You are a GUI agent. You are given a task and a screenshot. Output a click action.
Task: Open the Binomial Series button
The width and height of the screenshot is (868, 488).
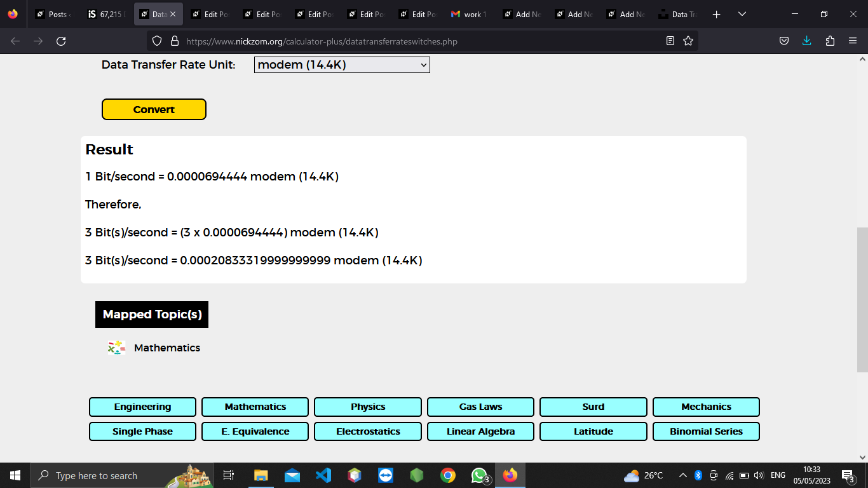coord(707,431)
